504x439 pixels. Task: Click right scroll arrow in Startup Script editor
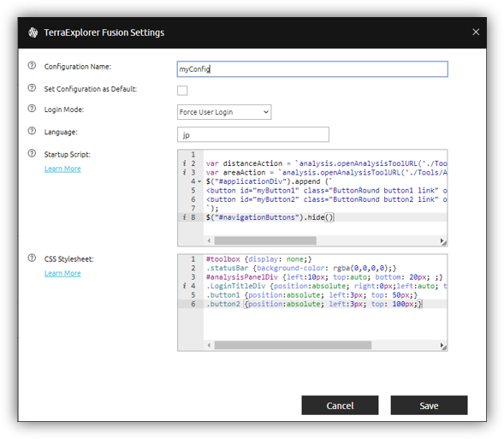[442, 240]
